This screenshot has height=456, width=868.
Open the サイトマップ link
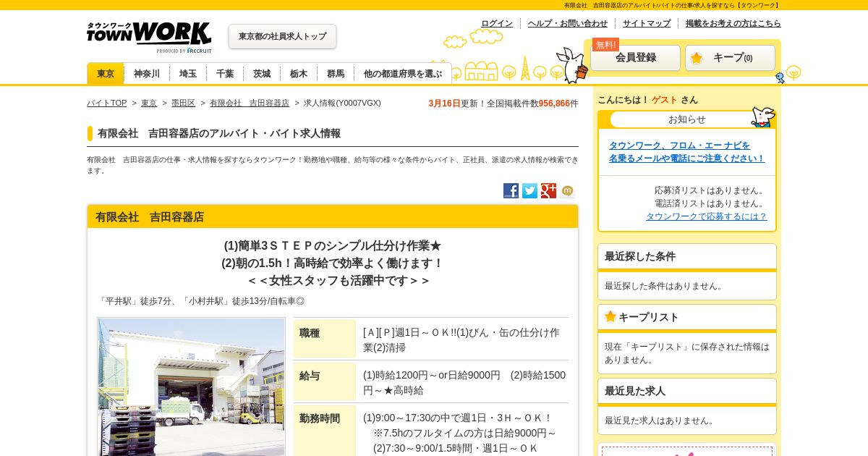point(647,23)
